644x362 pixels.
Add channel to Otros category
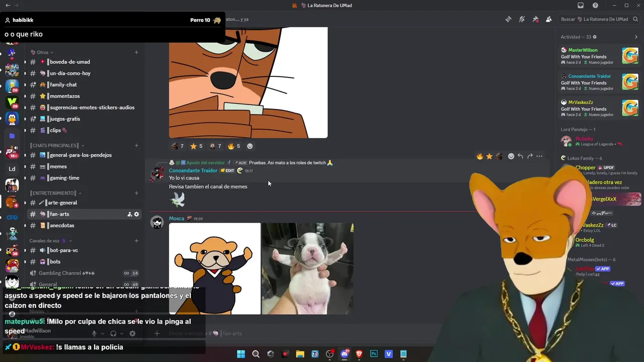136,52
